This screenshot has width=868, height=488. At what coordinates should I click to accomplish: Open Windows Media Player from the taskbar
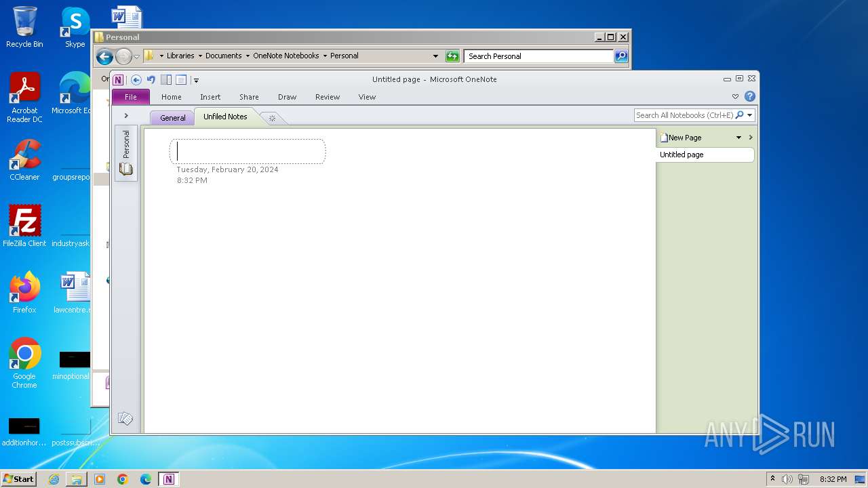point(100,479)
